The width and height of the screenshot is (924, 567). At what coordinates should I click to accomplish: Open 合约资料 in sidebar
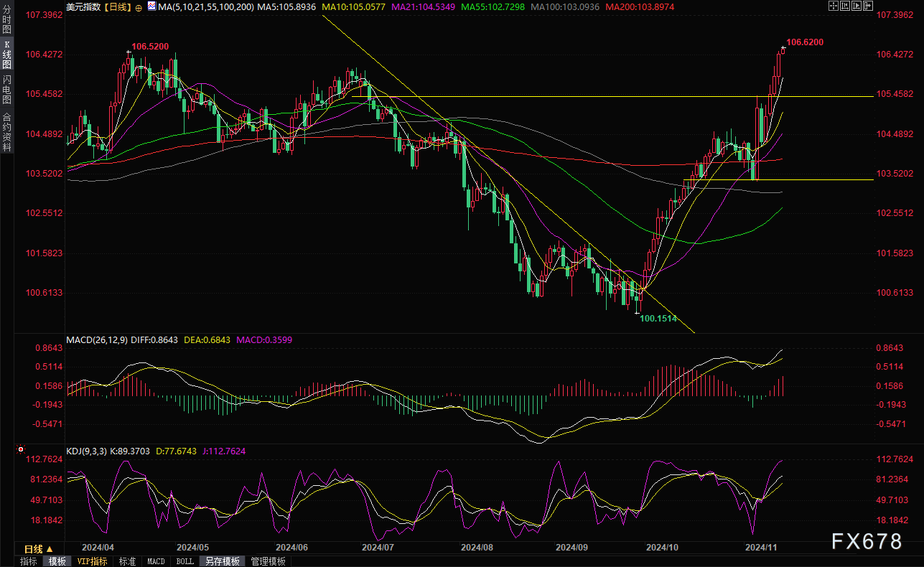pos(6,131)
